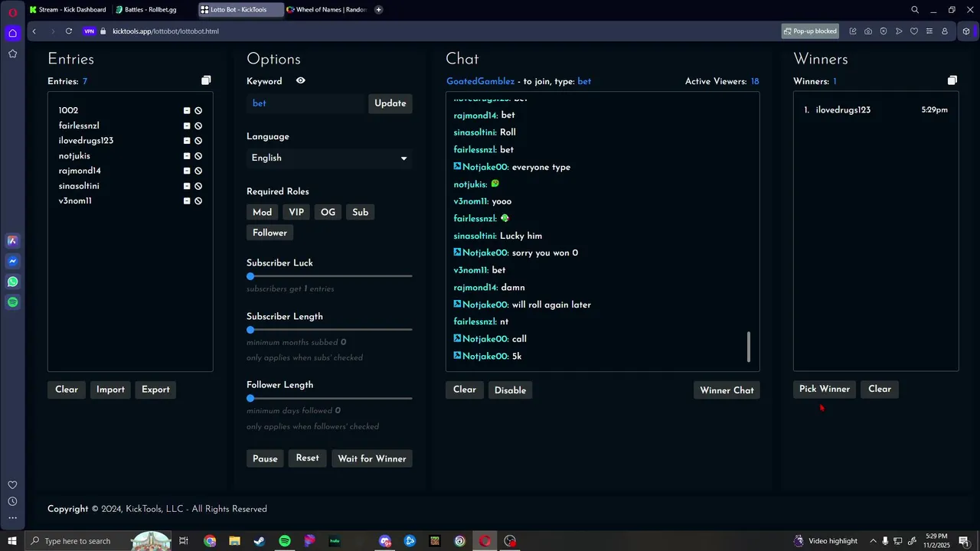Ban ilovedrugs123 from entries
This screenshot has width=980, height=551.
[198, 141]
